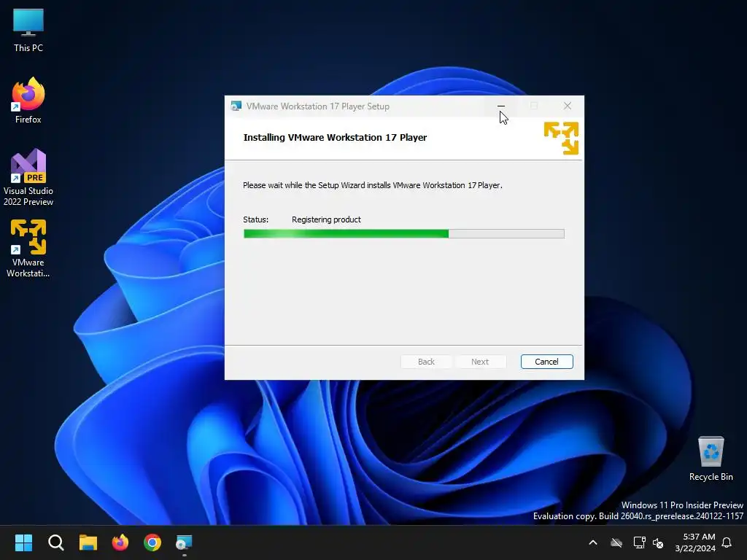Show hidden system tray icons
The image size is (747, 560).
pyautogui.click(x=593, y=542)
